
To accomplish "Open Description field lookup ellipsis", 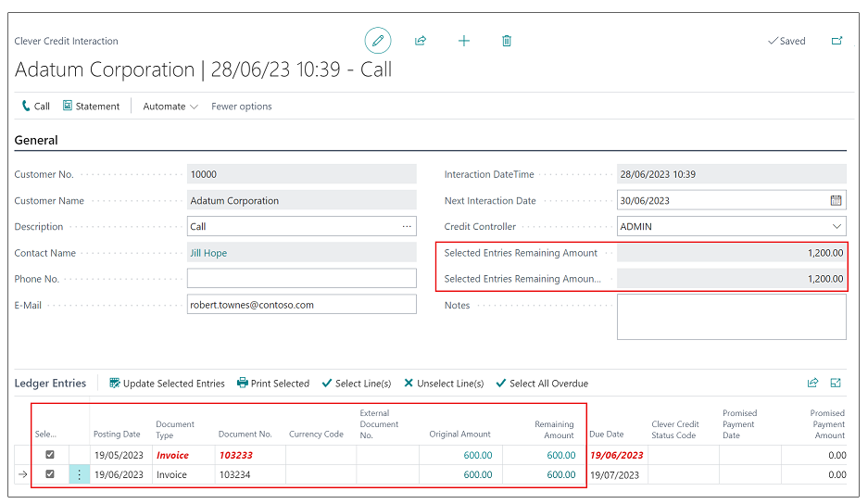I will click(407, 226).
